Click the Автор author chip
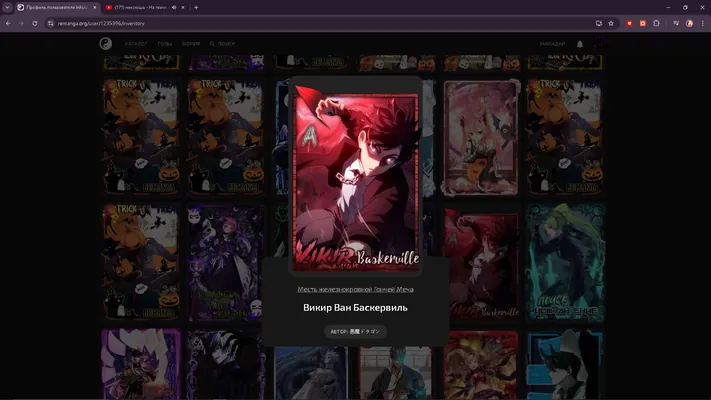The image size is (711, 400). [355, 332]
